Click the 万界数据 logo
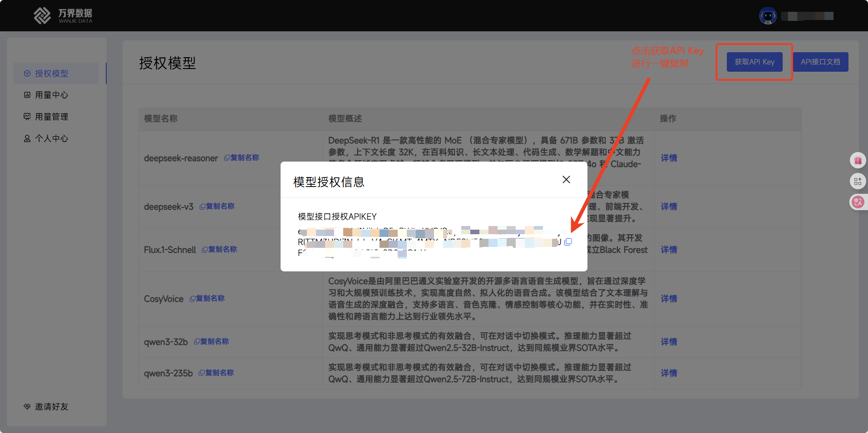 click(x=63, y=15)
